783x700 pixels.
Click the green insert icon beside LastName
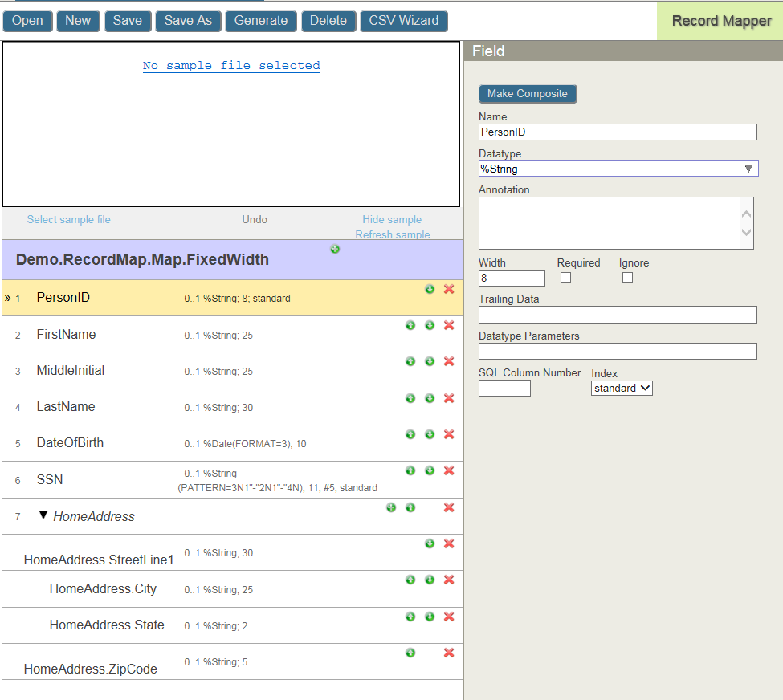coord(410,398)
